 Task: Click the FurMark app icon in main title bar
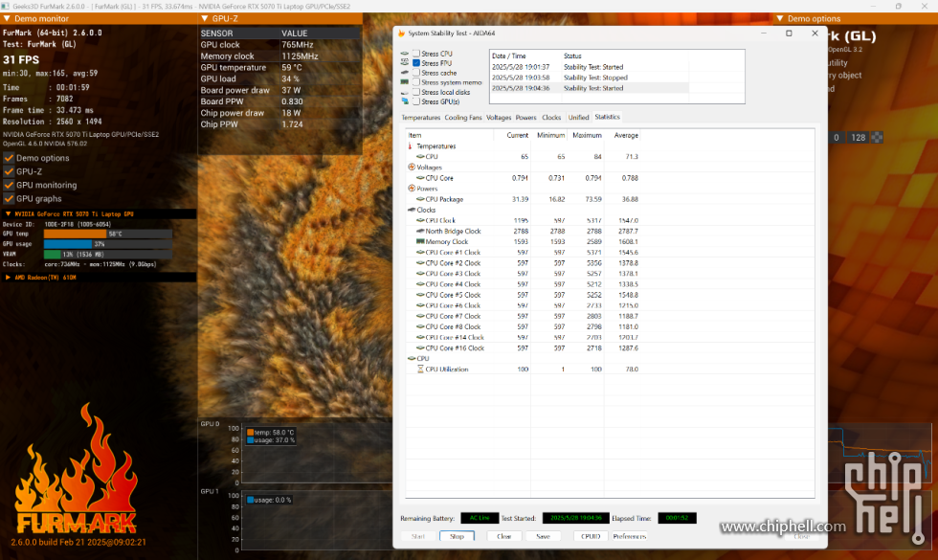pyautogui.click(x=7, y=6)
